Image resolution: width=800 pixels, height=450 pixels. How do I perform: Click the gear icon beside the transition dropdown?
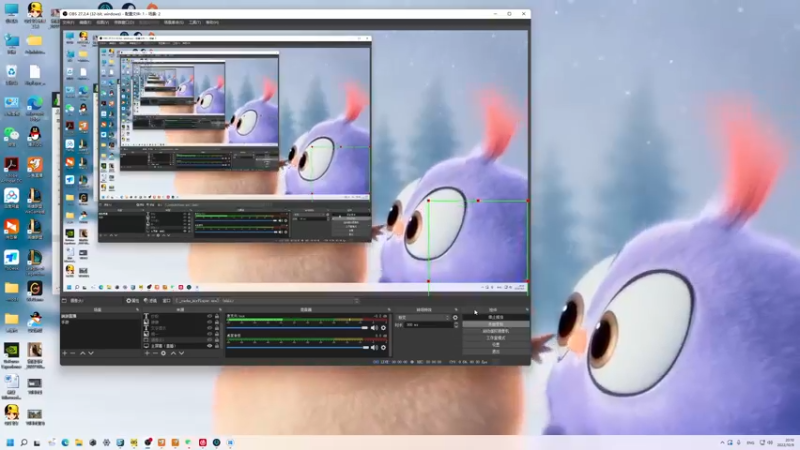click(455, 317)
